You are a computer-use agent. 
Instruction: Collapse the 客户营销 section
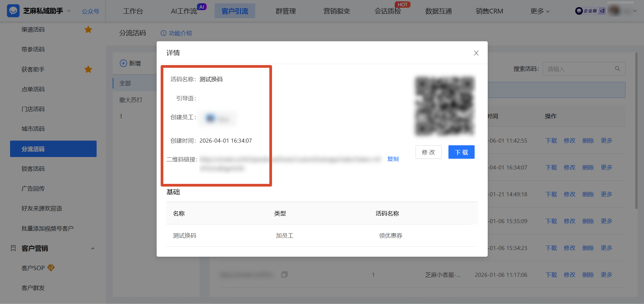(x=93, y=248)
